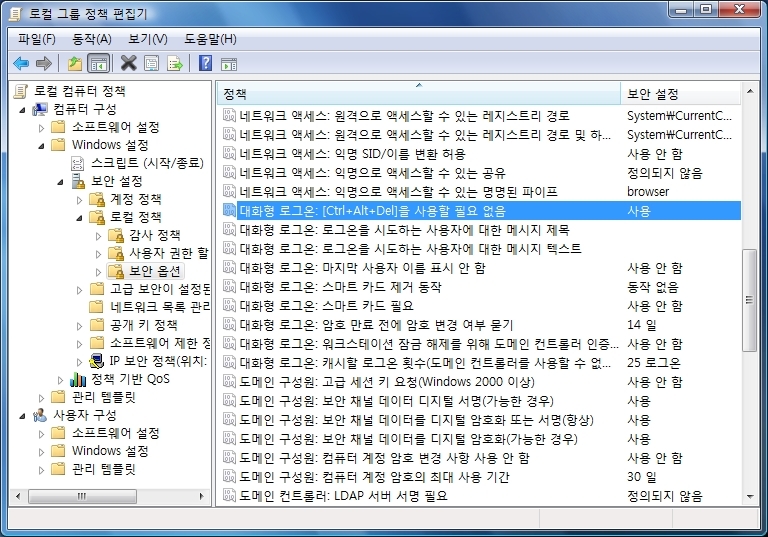
Task: Click the 'browser' security setting value
Action: point(648,192)
